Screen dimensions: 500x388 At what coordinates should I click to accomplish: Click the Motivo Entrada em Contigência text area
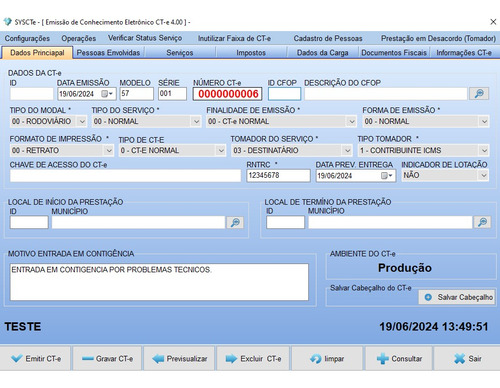click(159, 282)
